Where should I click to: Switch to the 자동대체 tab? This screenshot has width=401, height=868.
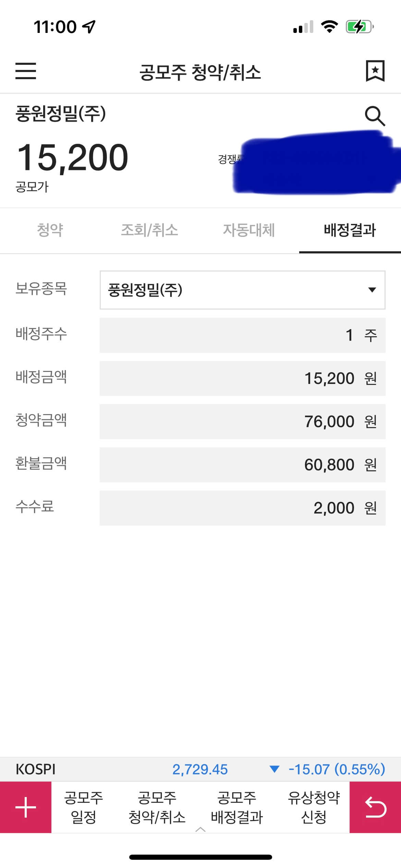coord(249,230)
